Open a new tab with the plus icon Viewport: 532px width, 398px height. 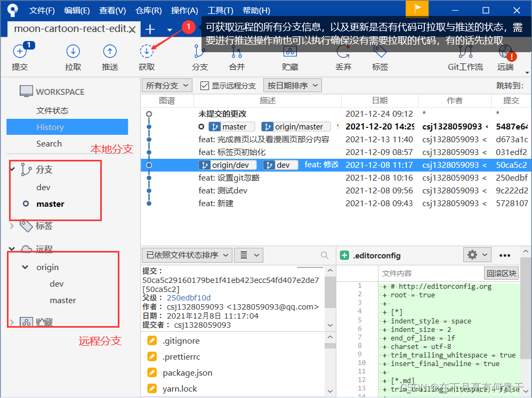pyautogui.click(x=150, y=29)
